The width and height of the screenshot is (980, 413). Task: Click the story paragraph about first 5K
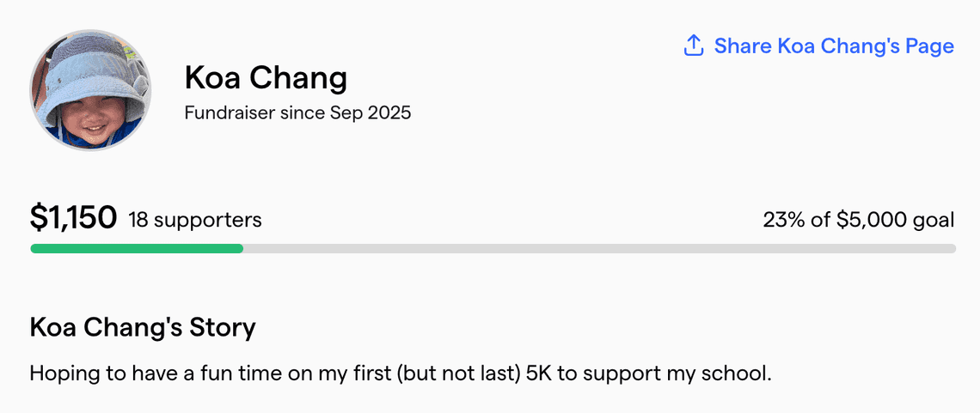(x=401, y=374)
